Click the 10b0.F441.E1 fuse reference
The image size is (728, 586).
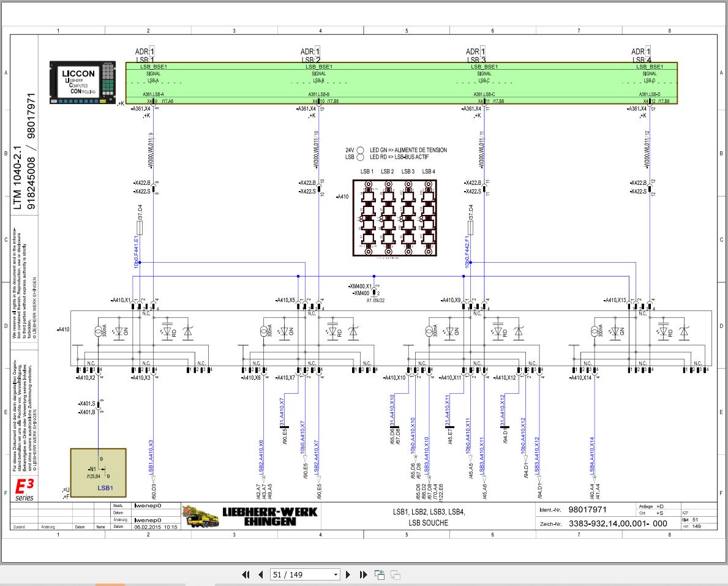coord(137,252)
